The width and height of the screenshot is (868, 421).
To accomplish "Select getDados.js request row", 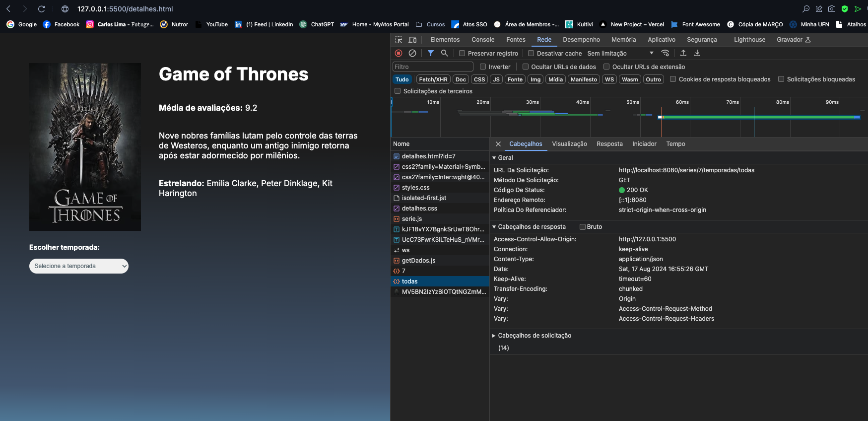I will click(440, 261).
